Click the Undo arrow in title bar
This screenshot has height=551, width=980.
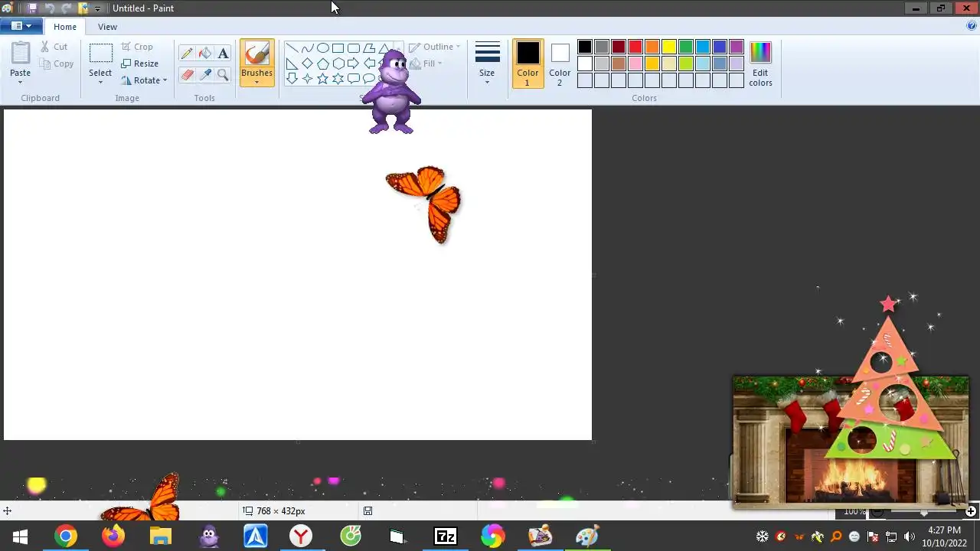click(49, 8)
